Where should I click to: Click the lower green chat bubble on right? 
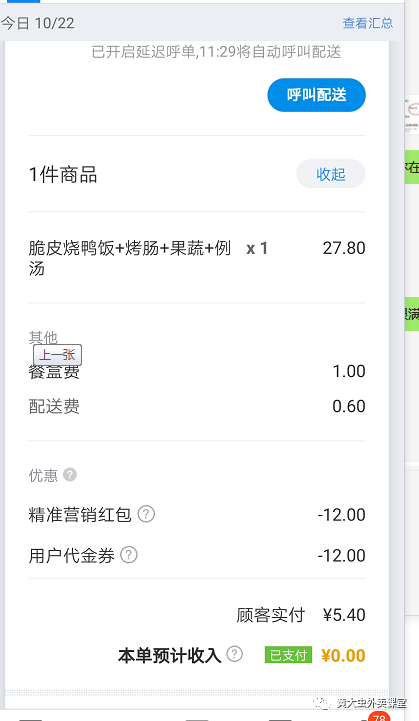pos(412,314)
